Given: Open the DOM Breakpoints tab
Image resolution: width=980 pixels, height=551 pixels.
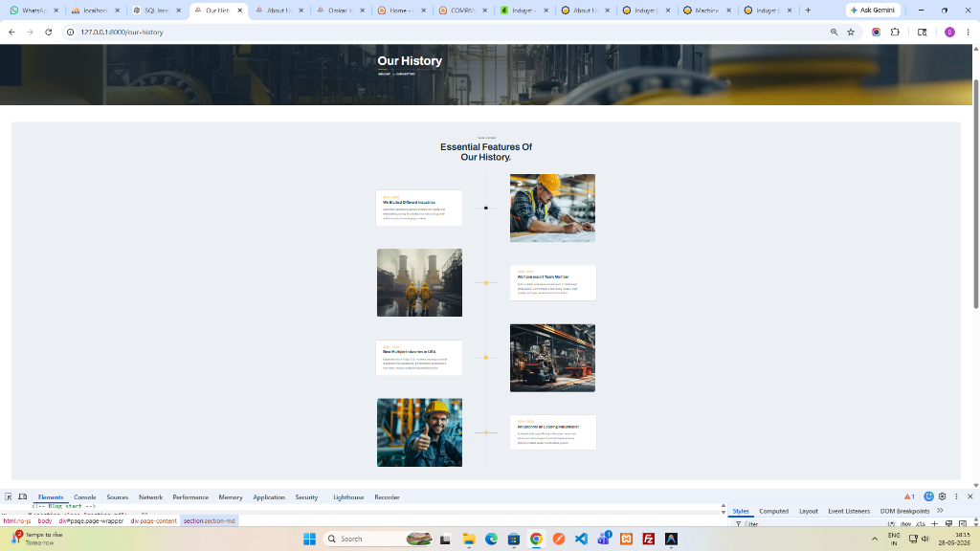Looking at the screenshot, I should point(904,511).
